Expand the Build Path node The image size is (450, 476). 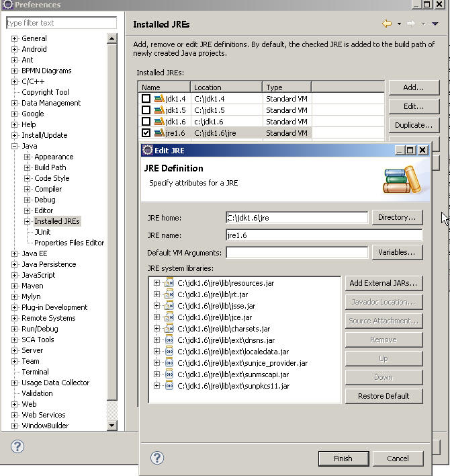tap(27, 167)
